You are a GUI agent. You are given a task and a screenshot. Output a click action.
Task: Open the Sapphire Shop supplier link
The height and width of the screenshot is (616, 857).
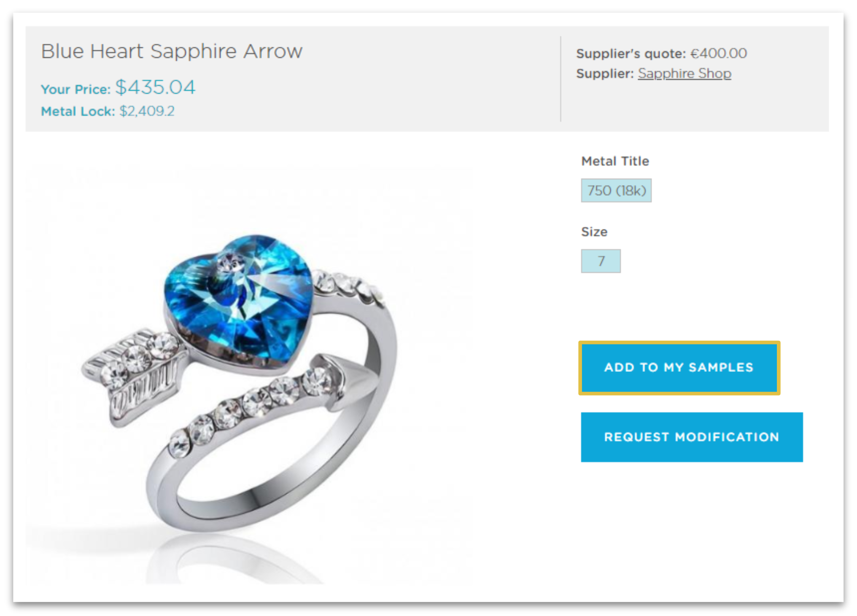pyautogui.click(x=684, y=73)
